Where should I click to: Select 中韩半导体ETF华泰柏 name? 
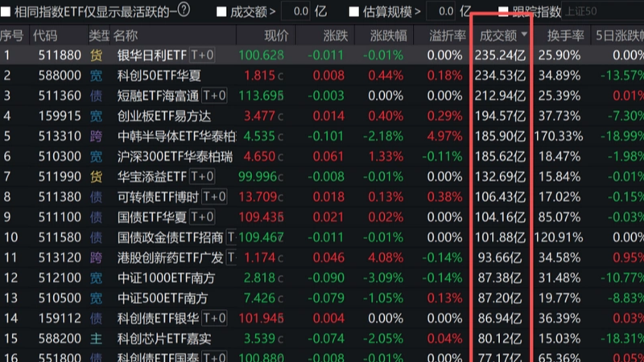[x=176, y=136]
